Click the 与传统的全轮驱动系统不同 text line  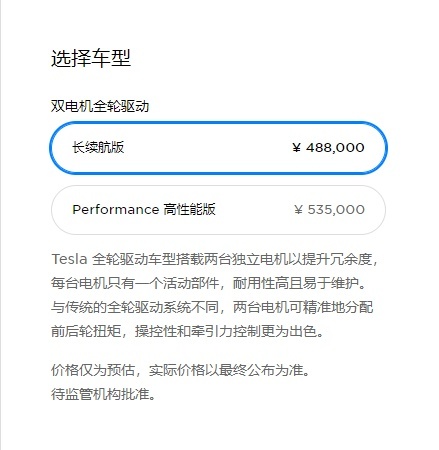pos(135,307)
